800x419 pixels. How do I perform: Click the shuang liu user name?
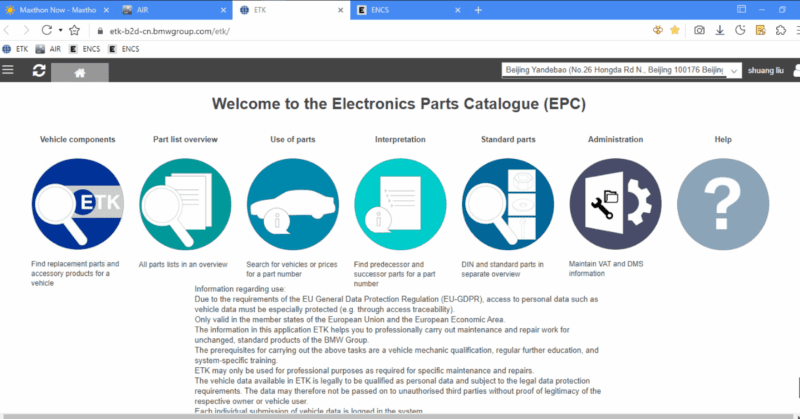[x=765, y=70]
